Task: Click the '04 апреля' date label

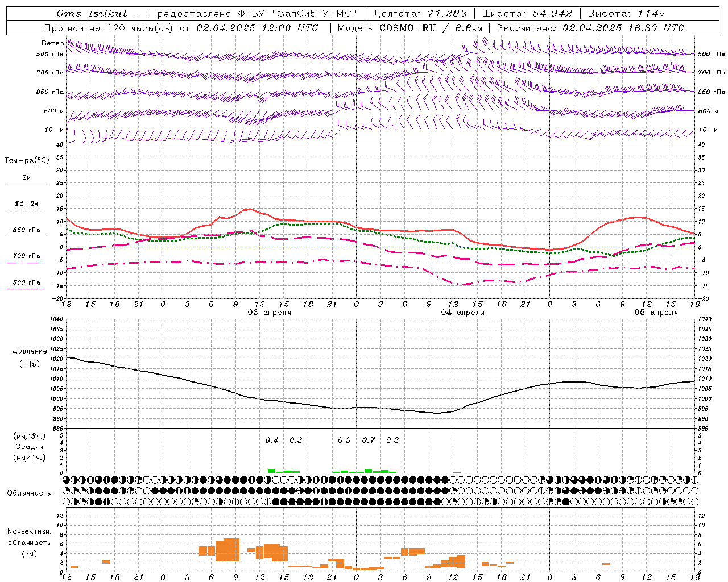Action: (x=463, y=313)
